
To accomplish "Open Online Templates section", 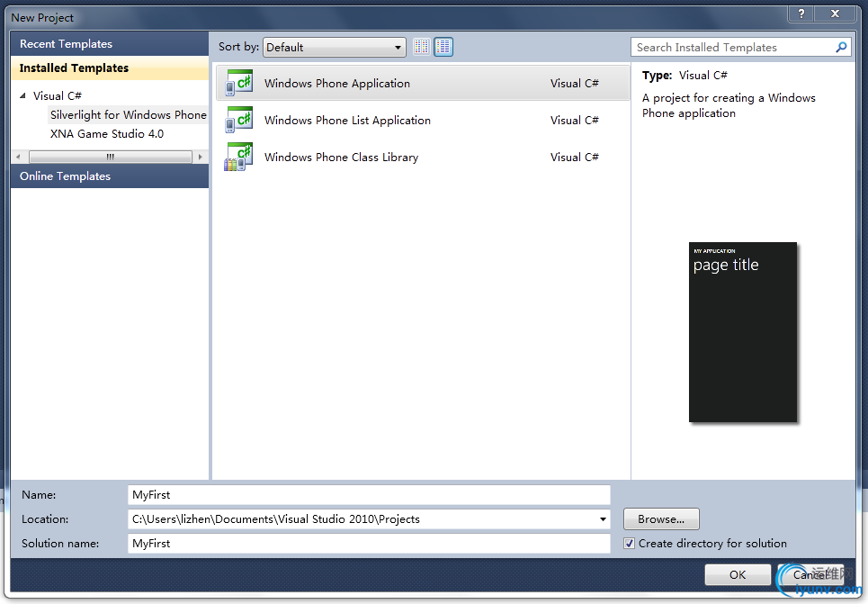I will coord(110,176).
